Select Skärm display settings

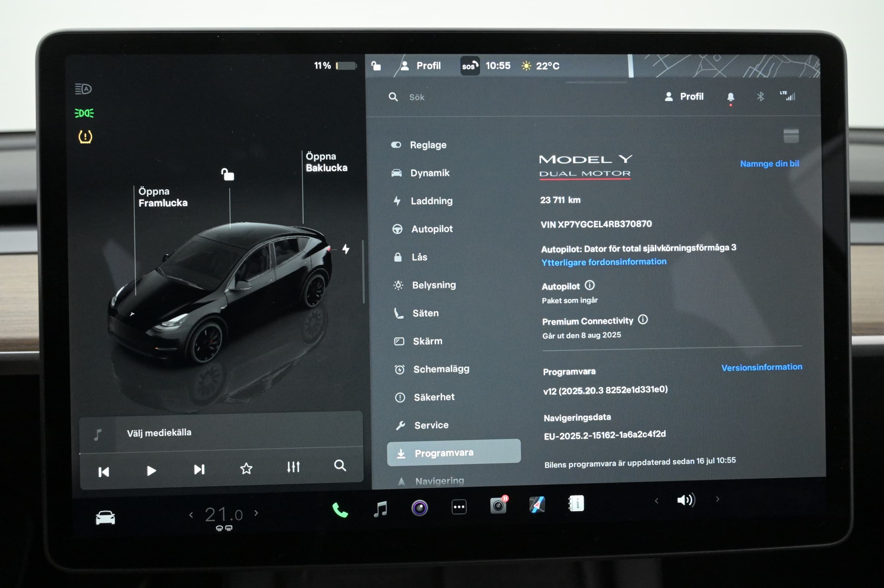click(x=419, y=341)
